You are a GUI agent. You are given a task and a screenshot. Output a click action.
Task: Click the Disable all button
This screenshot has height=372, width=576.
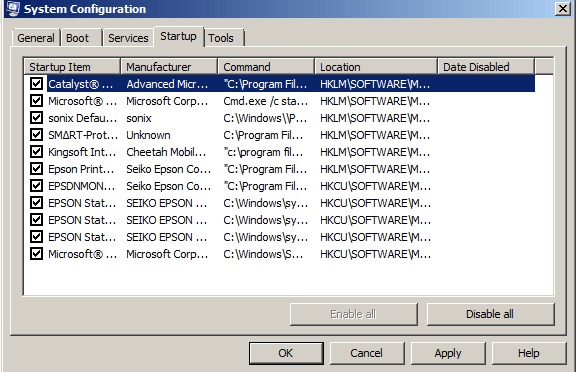(490, 314)
